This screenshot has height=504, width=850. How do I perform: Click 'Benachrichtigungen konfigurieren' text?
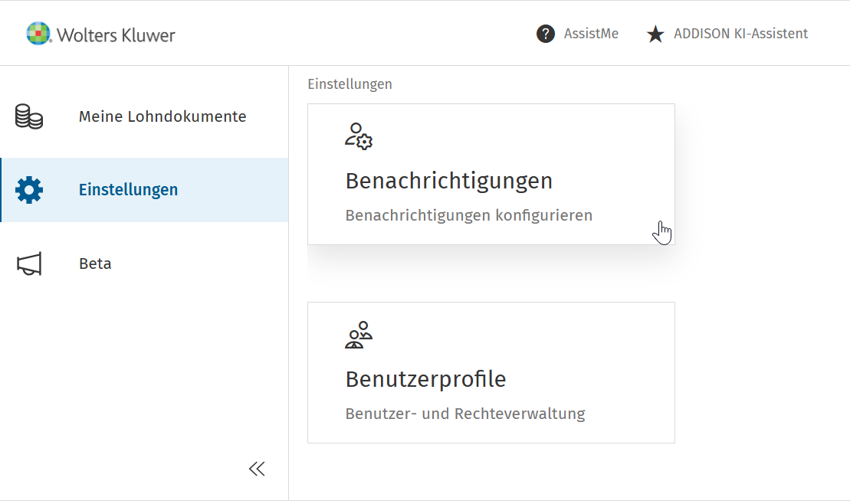468,215
